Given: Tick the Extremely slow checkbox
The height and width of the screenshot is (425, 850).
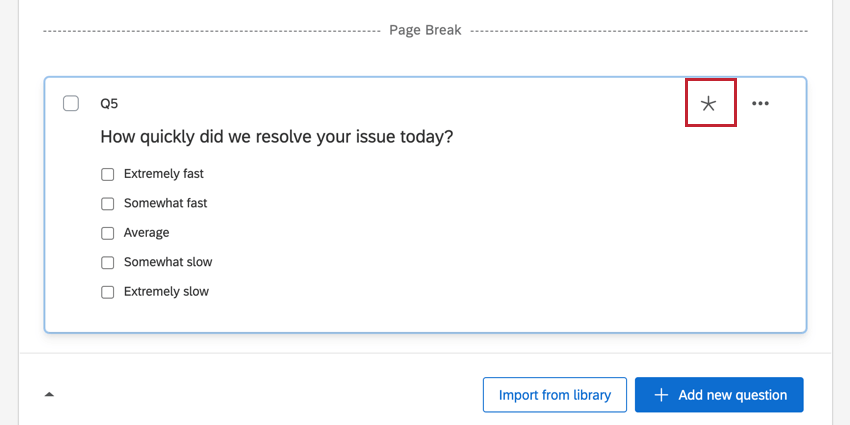Looking at the screenshot, I should coord(108,292).
